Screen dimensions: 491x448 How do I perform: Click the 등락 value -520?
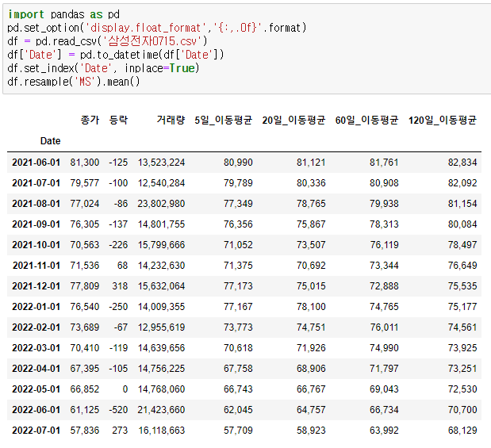tap(118, 410)
